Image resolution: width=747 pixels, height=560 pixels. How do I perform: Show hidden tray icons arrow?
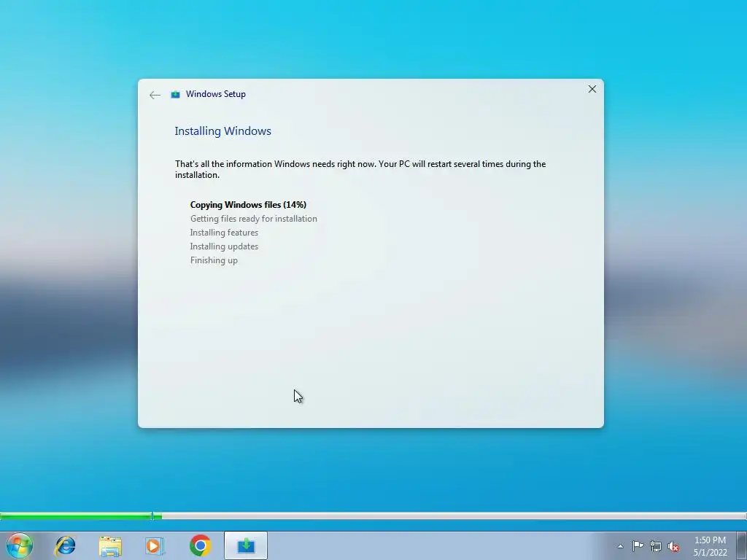coord(620,546)
